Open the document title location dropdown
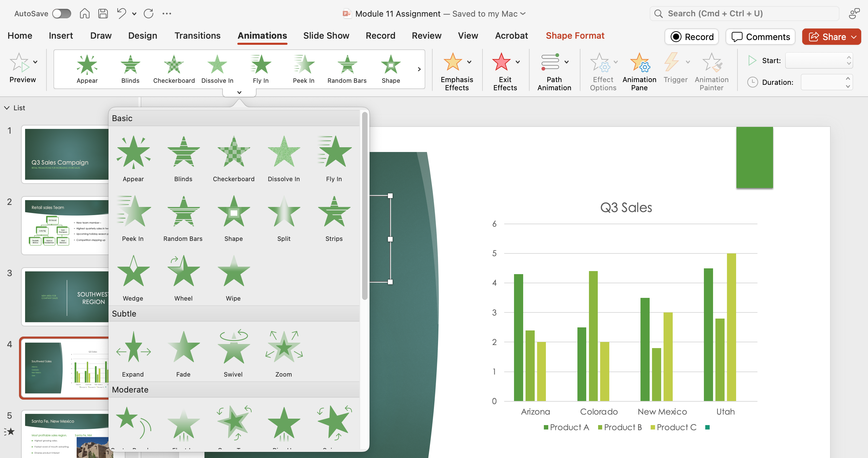The width and height of the screenshot is (868, 458). click(523, 14)
